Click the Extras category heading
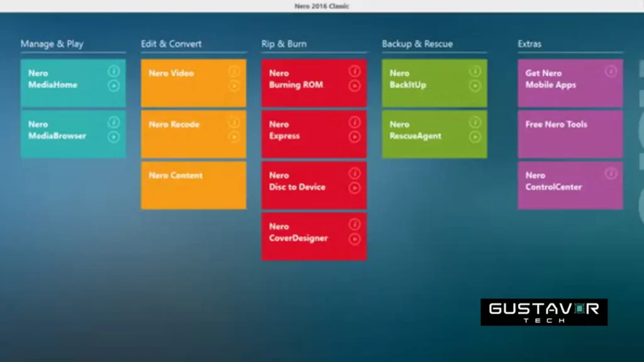This screenshot has height=362, width=644. (x=529, y=44)
